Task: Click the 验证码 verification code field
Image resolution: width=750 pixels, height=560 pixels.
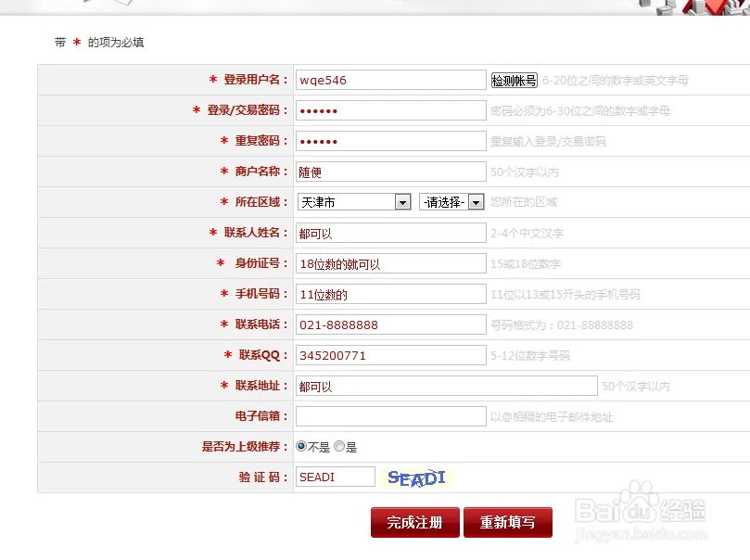Action: click(x=334, y=477)
